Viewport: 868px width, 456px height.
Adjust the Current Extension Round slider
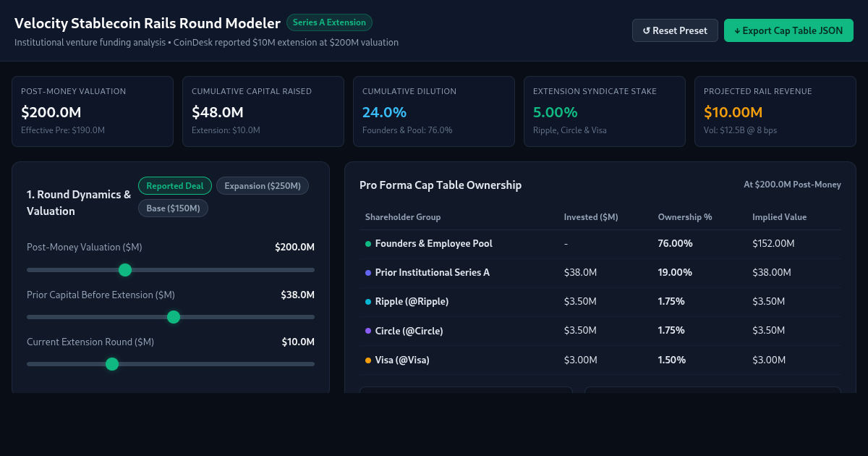click(171, 364)
